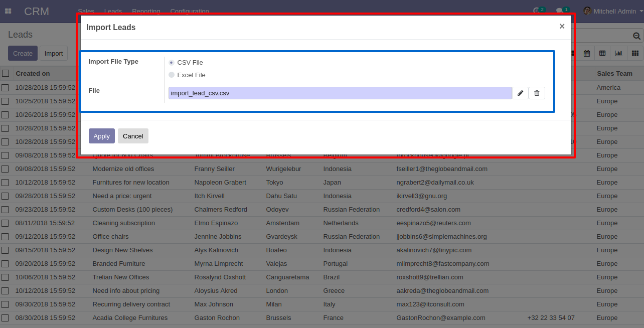Click date cell 08/11/2018 15:59:52
Image resolution: width=644 pixels, height=328 pixels.
[45, 223]
